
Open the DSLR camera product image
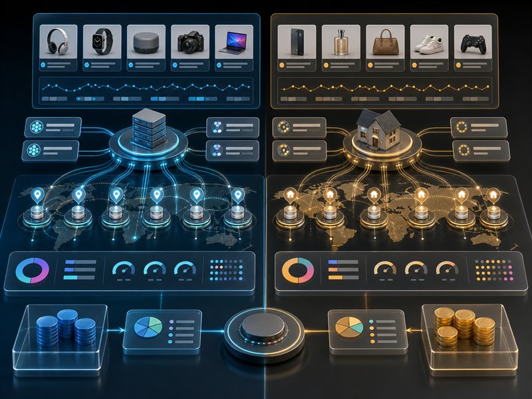pyautogui.click(x=190, y=42)
